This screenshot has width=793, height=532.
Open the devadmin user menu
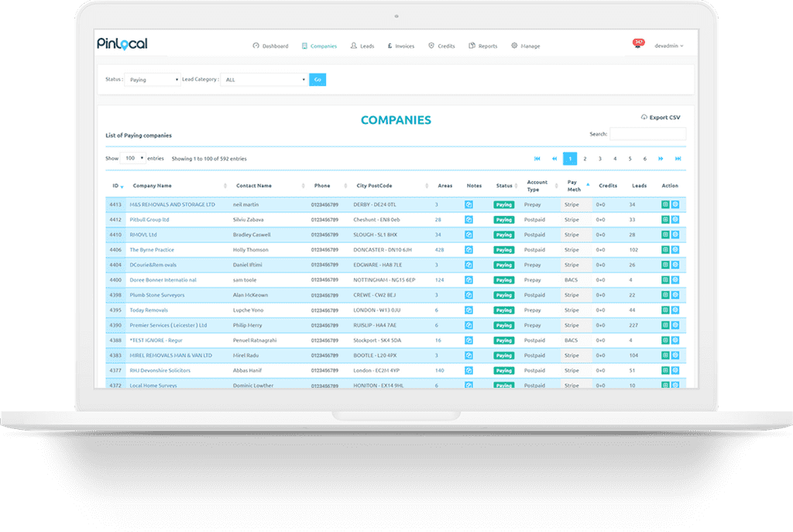[x=668, y=46]
